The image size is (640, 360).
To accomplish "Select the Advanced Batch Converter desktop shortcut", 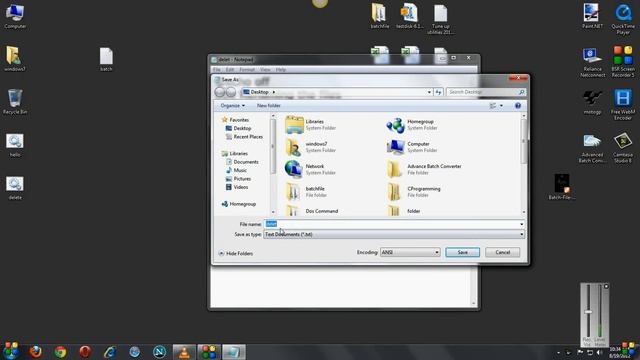I will pyautogui.click(x=592, y=148).
